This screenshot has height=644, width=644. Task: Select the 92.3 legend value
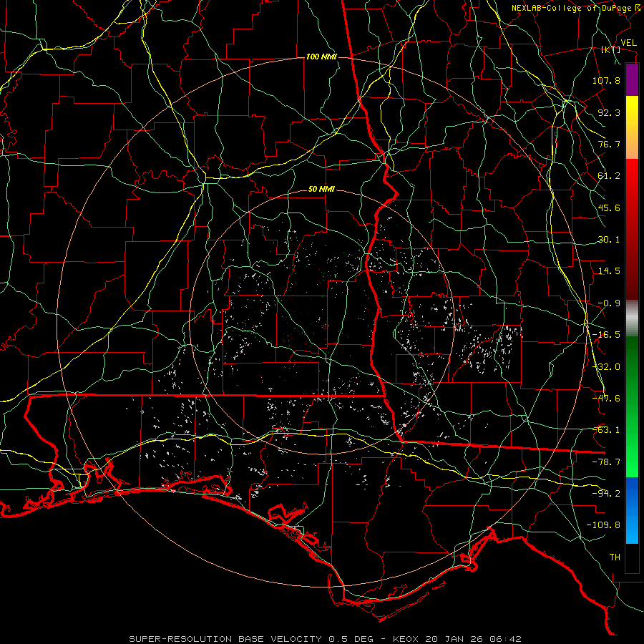(x=609, y=112)
